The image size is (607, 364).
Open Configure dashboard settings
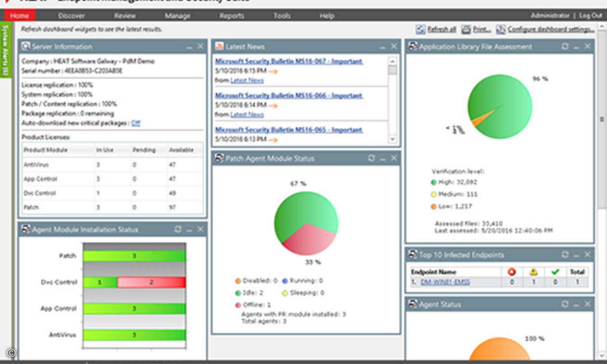pos(551,29)
